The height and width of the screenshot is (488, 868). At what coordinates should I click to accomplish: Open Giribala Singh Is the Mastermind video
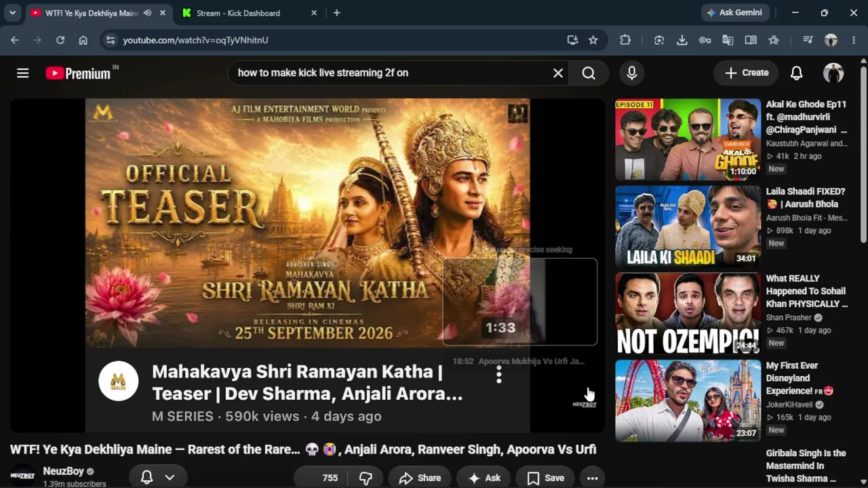[806, 466]
